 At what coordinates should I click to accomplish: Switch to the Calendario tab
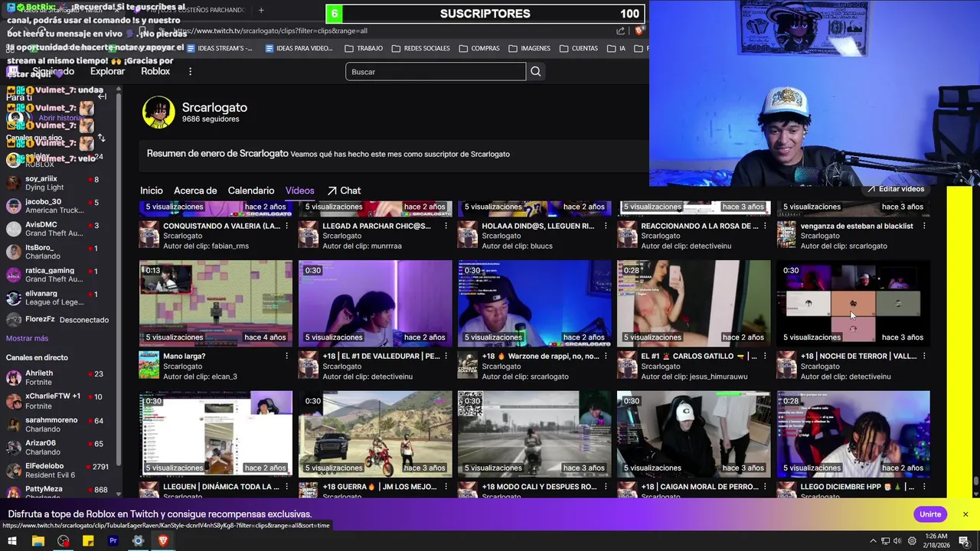[x=251, y=191]
